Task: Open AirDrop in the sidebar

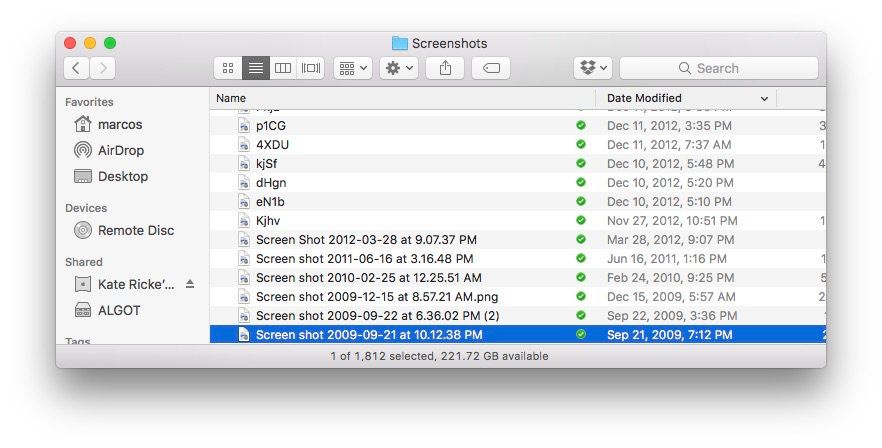Action: pyautogui.click(x=120, y=150)
